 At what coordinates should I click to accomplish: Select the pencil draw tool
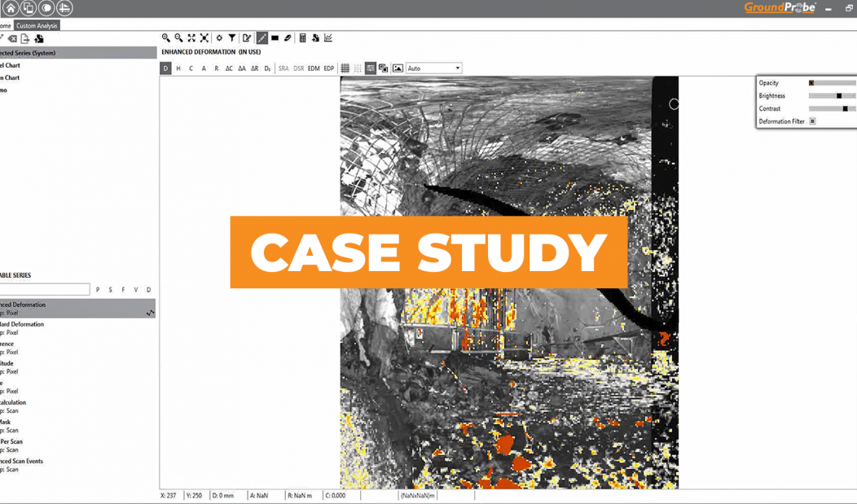point(261,38)
